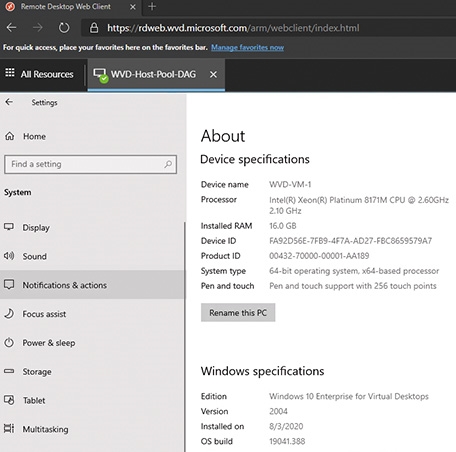Click the address bar URL
The image size is (456, 452).
[233, 28]
